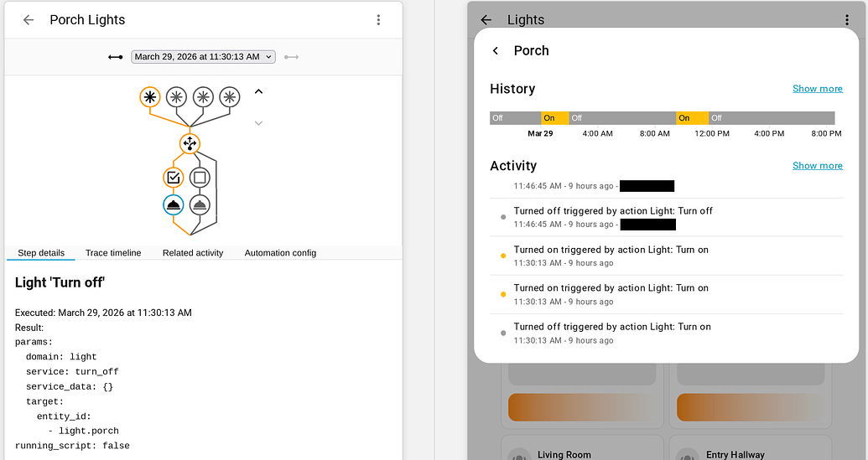Go back from Lights dashboard header
868x460 pixels.
pos(486,20)
